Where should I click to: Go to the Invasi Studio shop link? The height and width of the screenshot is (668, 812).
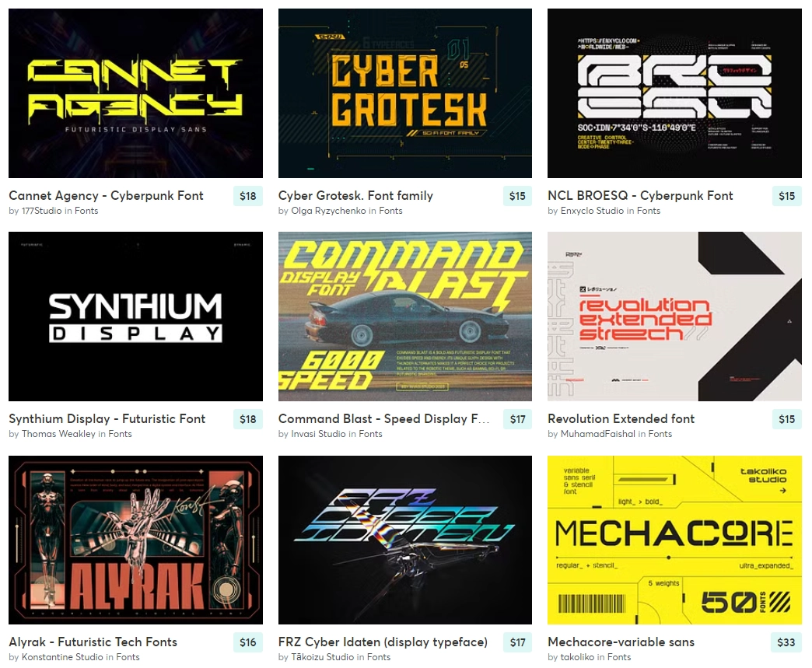tap(318, 434)
